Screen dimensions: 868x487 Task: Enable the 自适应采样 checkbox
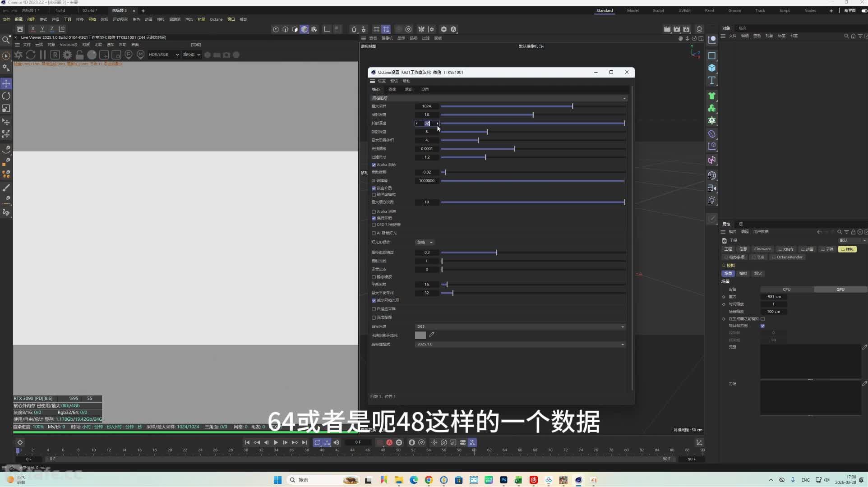pyautogui.click(x=374, y=309)
